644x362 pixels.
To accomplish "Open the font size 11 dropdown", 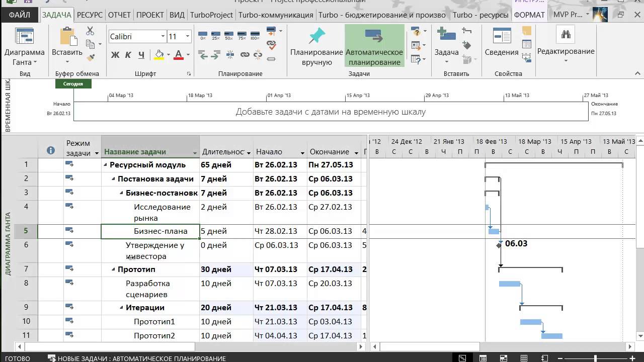I will click(188, 36).
